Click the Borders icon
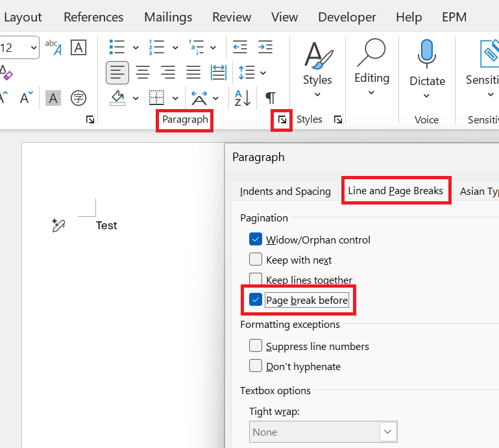This screenshot has width=499, height=448. 156,98
